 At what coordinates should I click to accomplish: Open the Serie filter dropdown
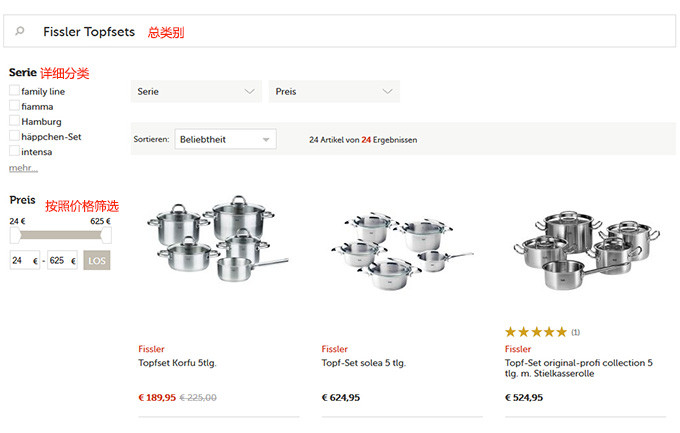(196, 92)
